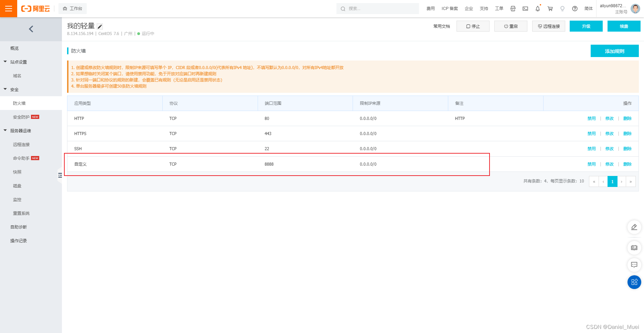Focus the top search box
Viewport: 644px width, 333px height.
pos(377,9)
